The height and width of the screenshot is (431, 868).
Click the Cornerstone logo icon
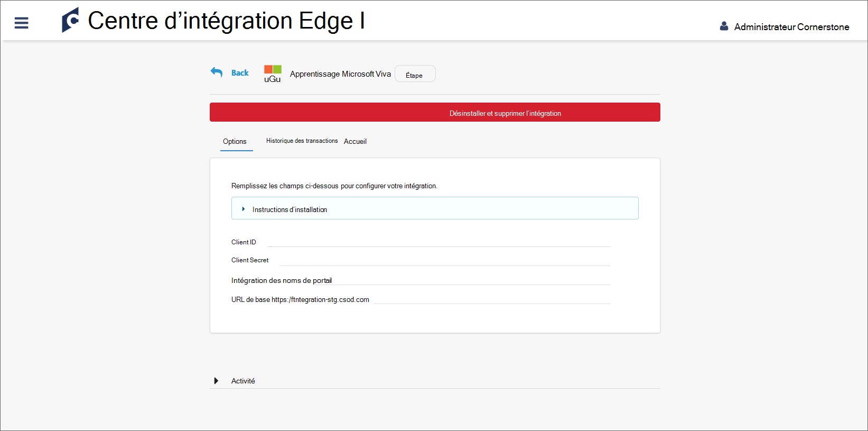click(70, 20)
